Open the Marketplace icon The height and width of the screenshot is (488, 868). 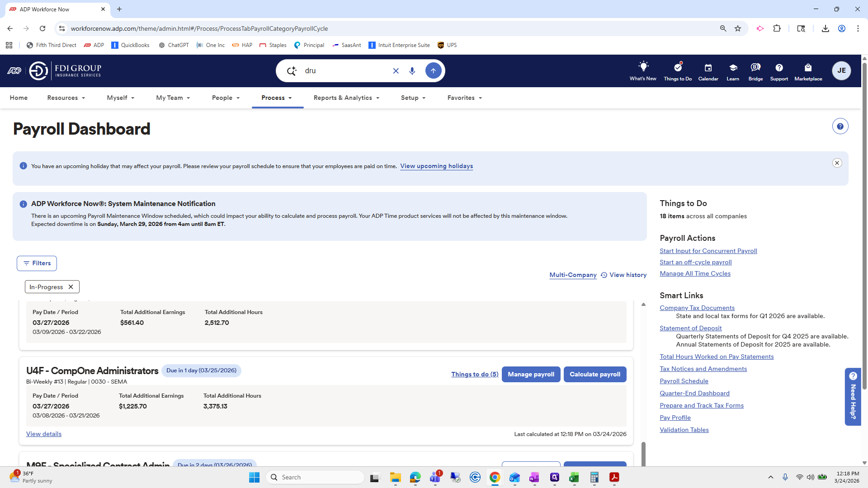tap(808, 70)
